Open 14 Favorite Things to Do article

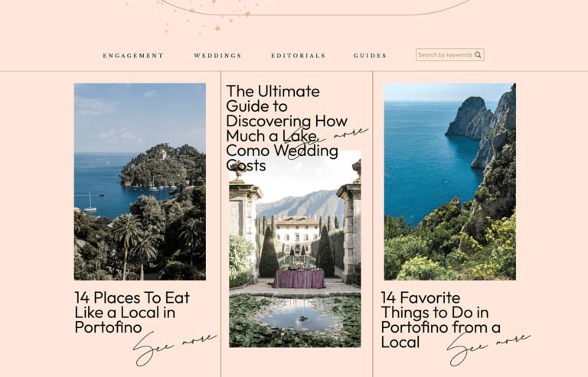click(x=441, y=320)
